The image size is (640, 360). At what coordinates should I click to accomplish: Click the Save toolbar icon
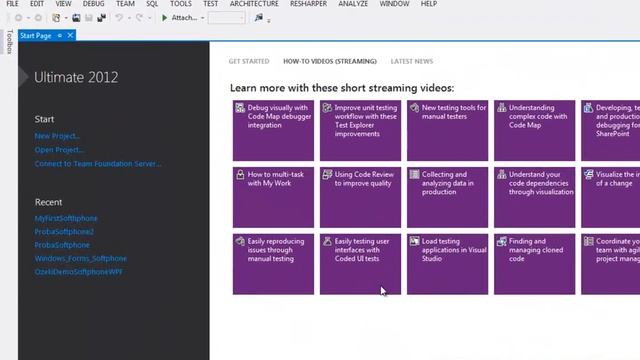click(x=89, y=18)
